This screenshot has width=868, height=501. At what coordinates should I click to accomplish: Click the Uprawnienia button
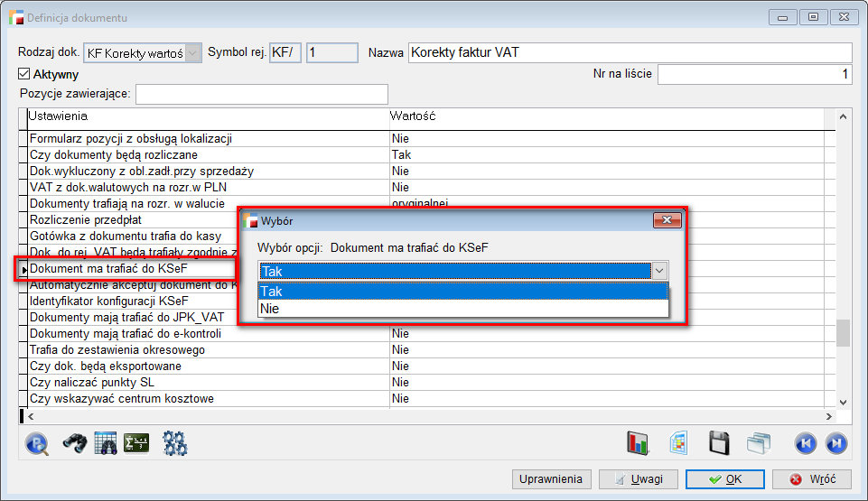552,479
